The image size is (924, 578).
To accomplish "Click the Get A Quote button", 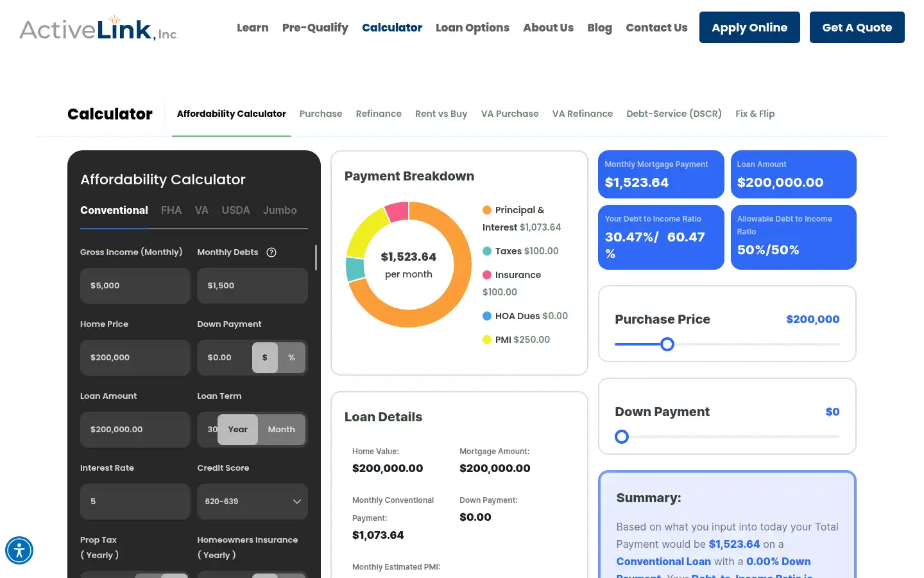I will [857, 28].
